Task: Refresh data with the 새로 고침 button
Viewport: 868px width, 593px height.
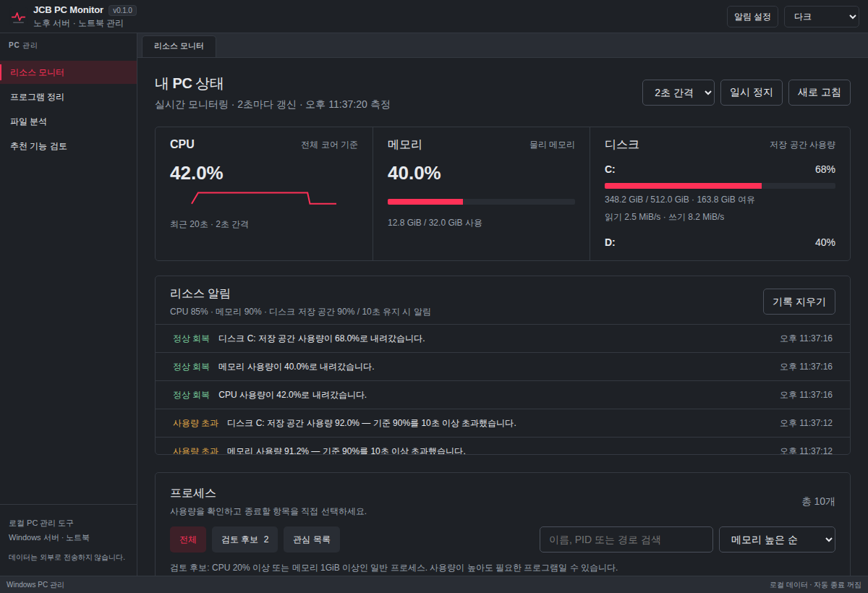Action: [x=819, y=93]
